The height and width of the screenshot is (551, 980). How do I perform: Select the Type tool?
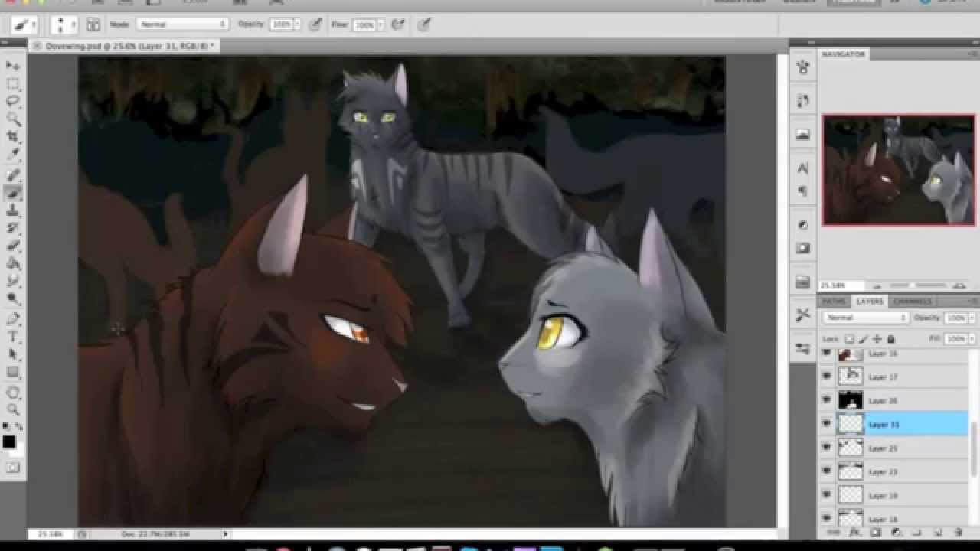[13, 337]
